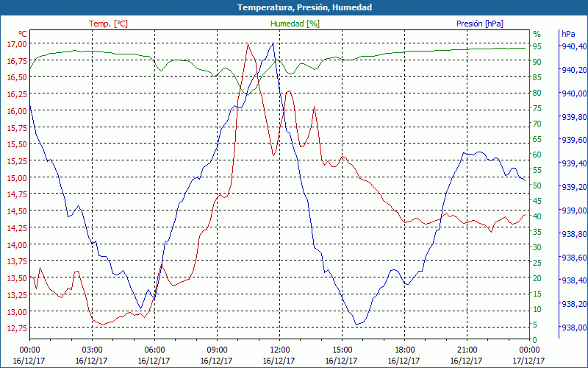Click the '09:00' time axis label
The height and width of the screenshot is (368, 588).
click(x=217, y=350)
